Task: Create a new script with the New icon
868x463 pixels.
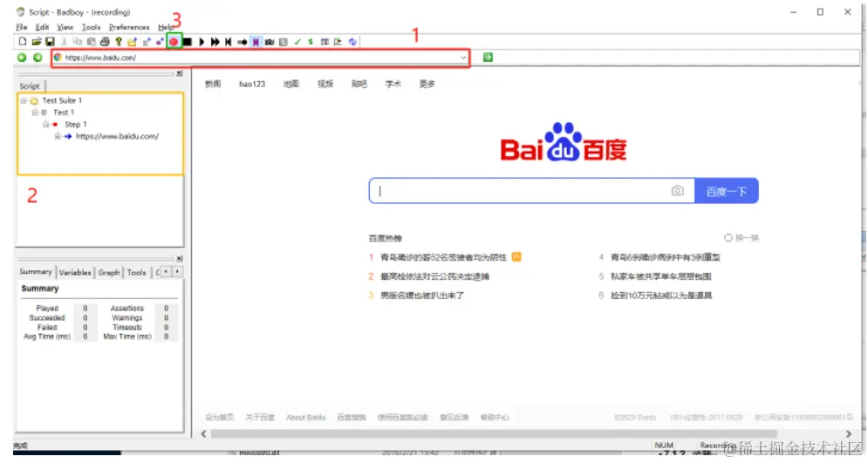Action: 23,42
